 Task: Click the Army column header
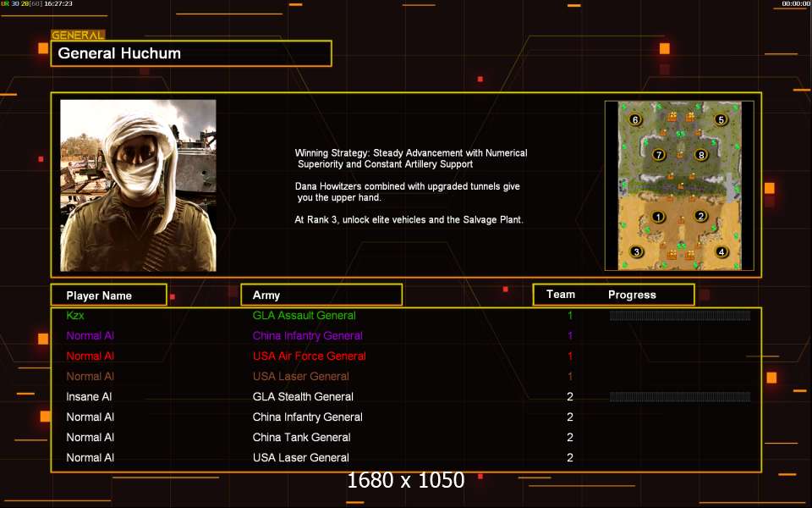pyautogui.click(x=321, y=295)
